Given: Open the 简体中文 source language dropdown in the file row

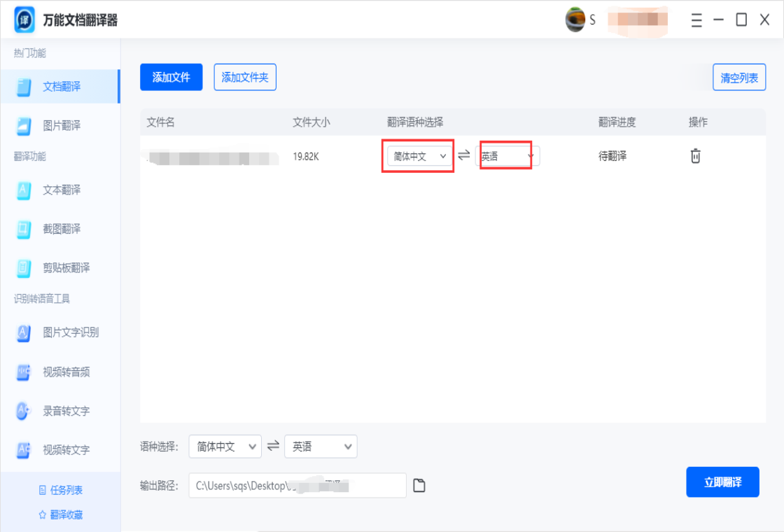Looking at the screenshot, I should pyautogui.click(x=417, y=156).
